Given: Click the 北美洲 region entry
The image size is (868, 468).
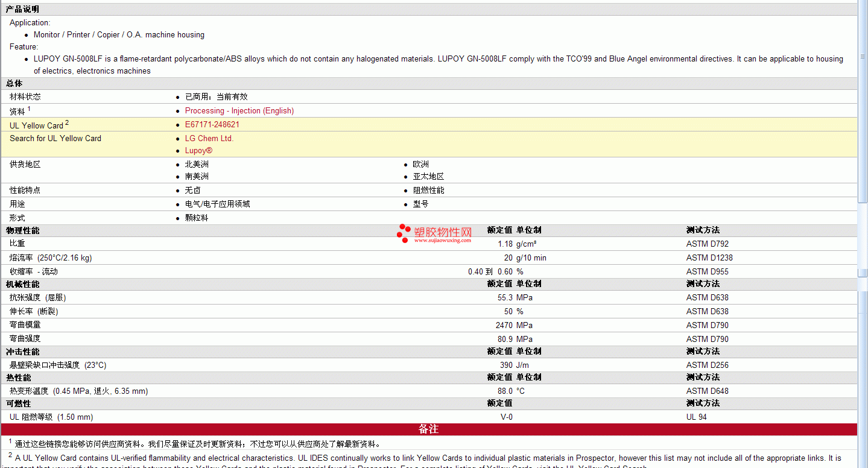Looking at the screenshot, I should pos(197,164).
